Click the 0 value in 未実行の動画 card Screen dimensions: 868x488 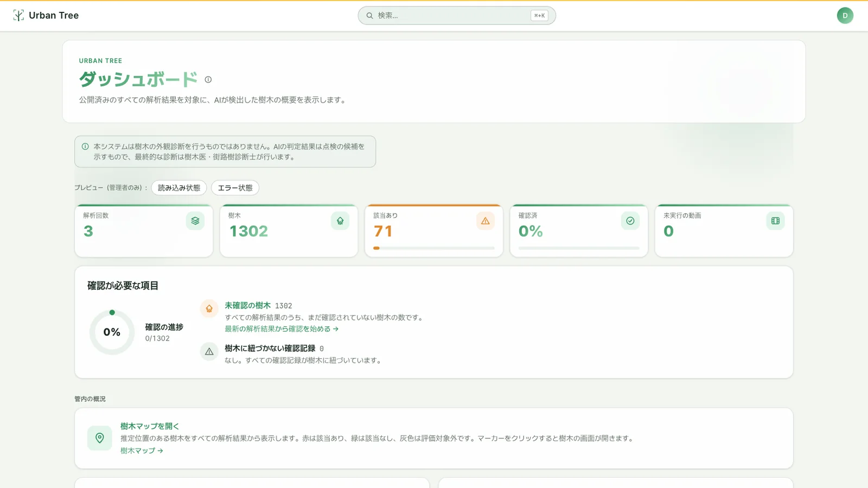668,232
